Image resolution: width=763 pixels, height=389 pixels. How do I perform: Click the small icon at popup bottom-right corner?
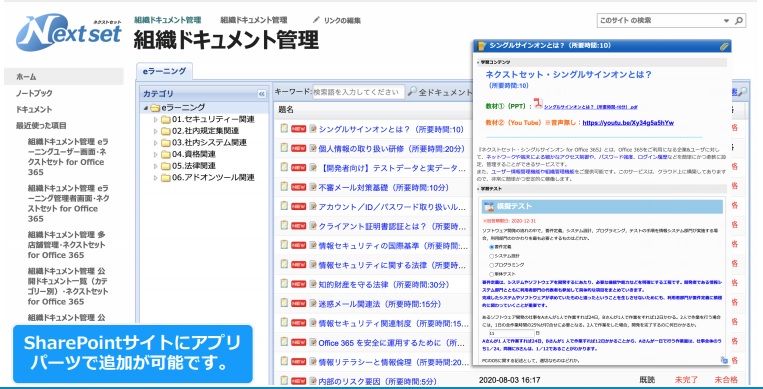pyautogui.click(x=724, y=360)
